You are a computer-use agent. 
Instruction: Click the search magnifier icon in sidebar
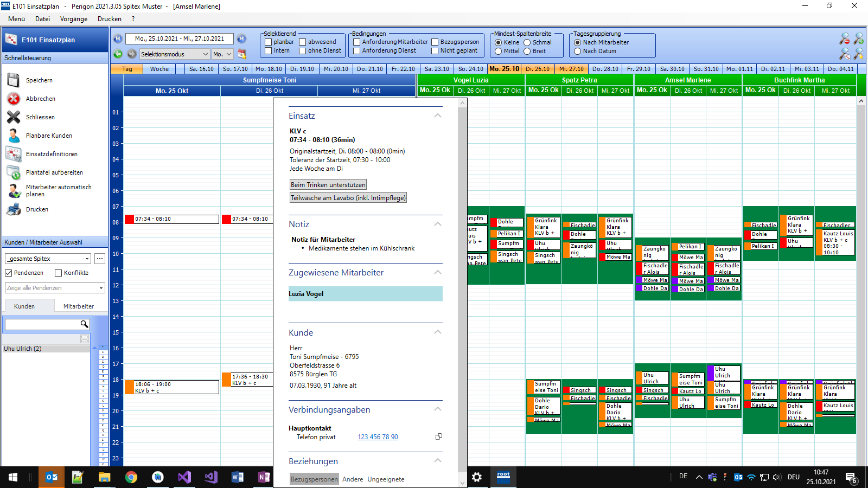(x=84, y=324)
